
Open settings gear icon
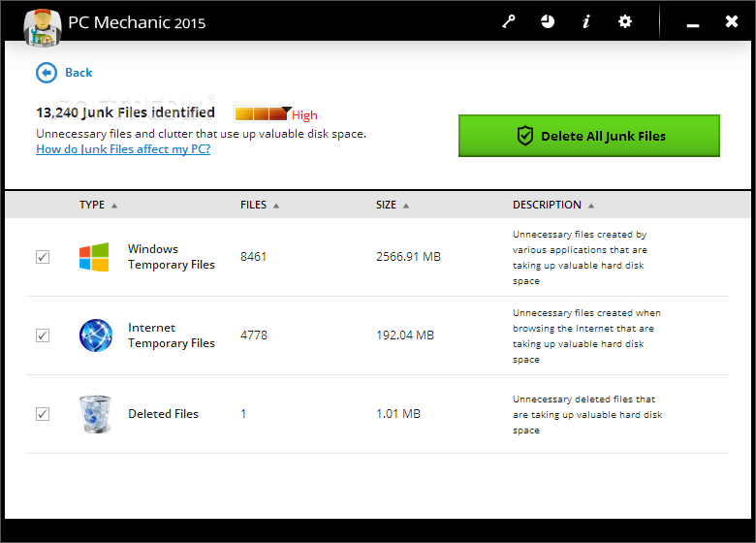[x=625, y=21]
